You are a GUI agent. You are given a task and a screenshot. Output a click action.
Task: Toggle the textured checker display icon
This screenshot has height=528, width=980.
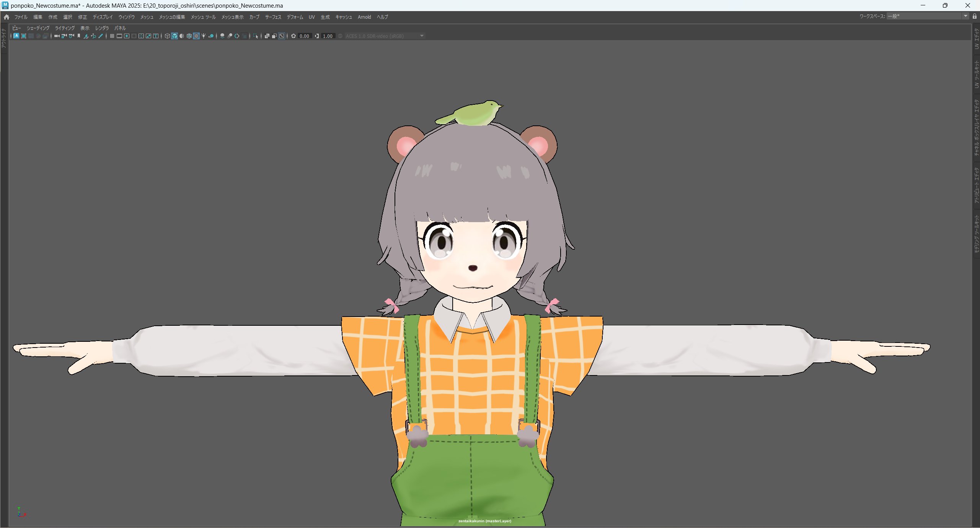click(x=196, y=36)
